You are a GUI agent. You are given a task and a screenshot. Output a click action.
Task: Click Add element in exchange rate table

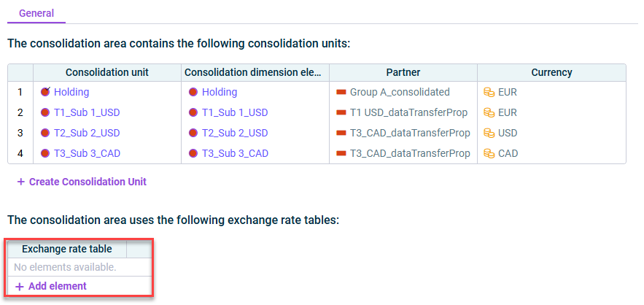[x=51, y=287]
